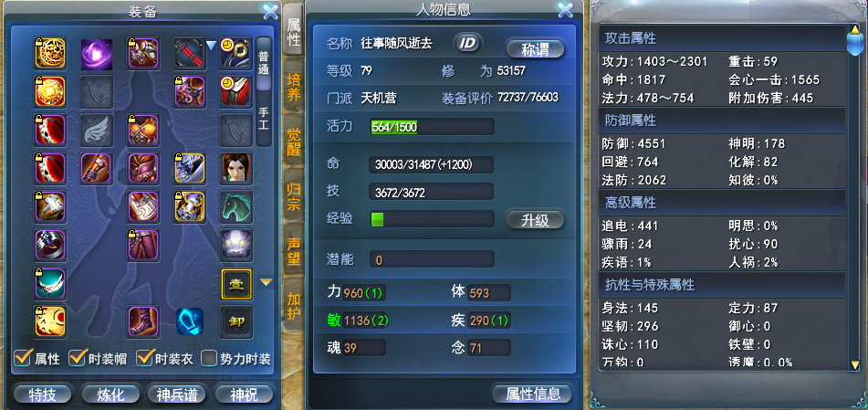This screenshot has width=868, height=410.
Task: Click the 活力 vitality progress bar
Action: click(432, 126)
